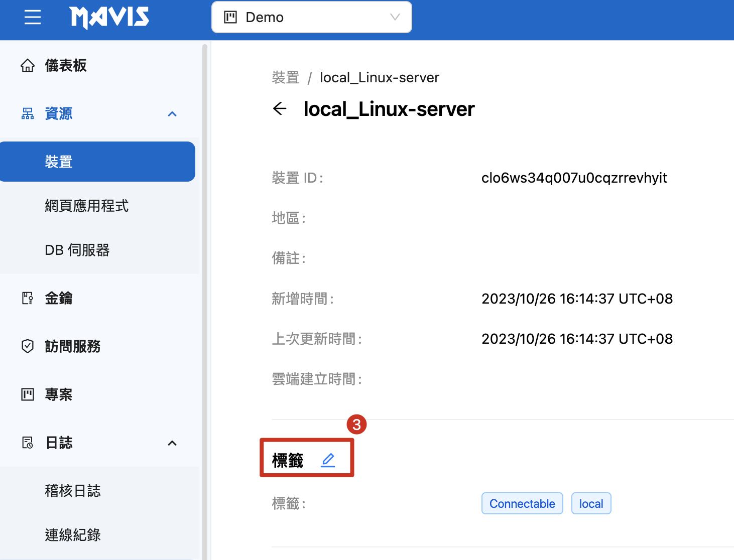This screenshot has width=734, height=560.
Task: Click the shield icon for 訪問服務
Action: (x=28, y=346)
